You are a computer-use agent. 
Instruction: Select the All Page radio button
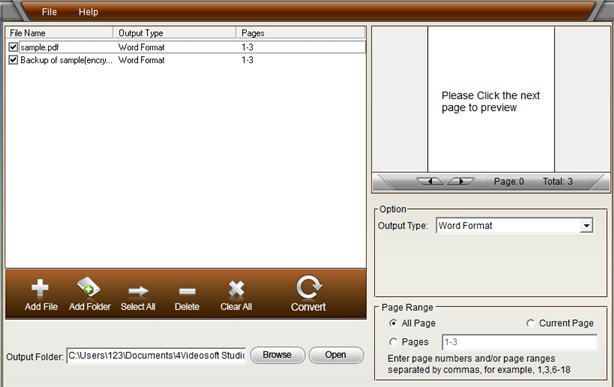pos(393,323)
